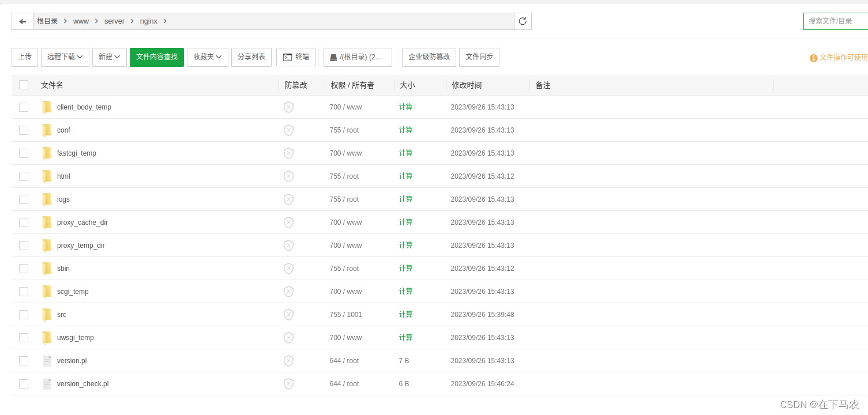Viewport: 868px width, 415px height.
Task: Click the 文件同步 button
Action: click(479, 57)
